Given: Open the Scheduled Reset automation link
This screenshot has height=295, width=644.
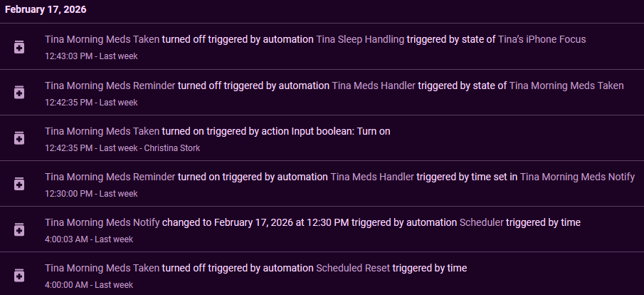Looking at the screenshot, I should point(352,268).
